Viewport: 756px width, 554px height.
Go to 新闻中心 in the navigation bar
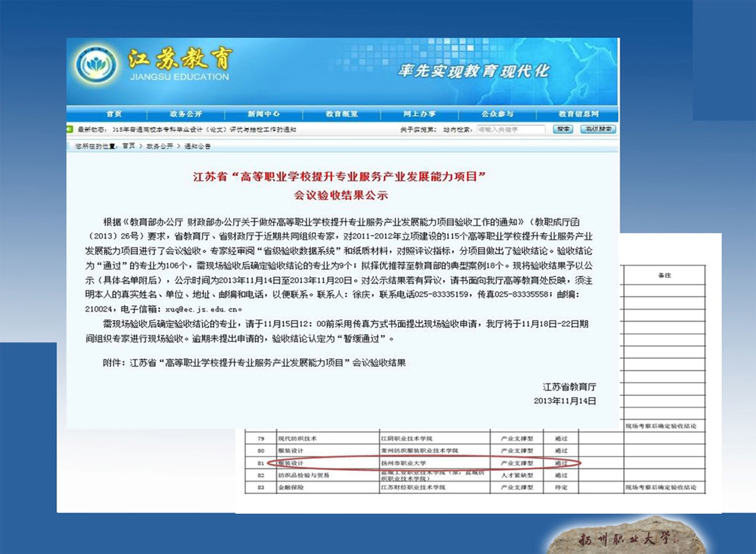(264, 114)
